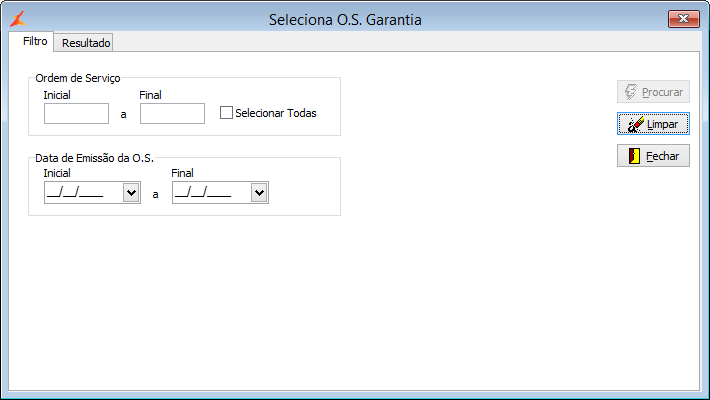Close the Seleciona O.S. Garantia window

tap(684, 19)
